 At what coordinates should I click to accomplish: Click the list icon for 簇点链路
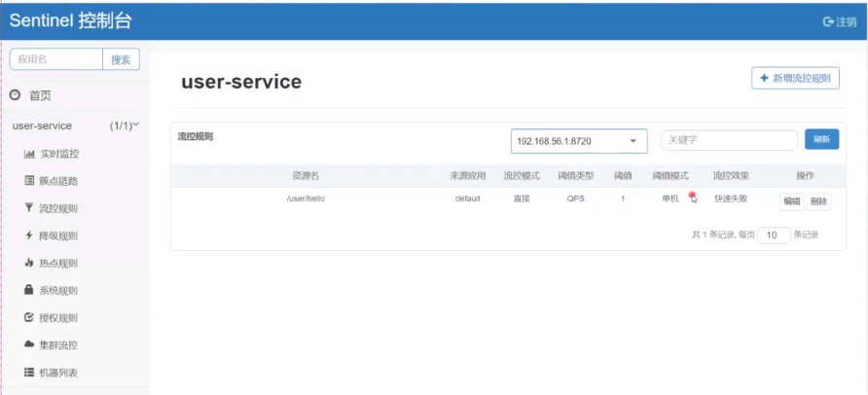tap(29, 180)
